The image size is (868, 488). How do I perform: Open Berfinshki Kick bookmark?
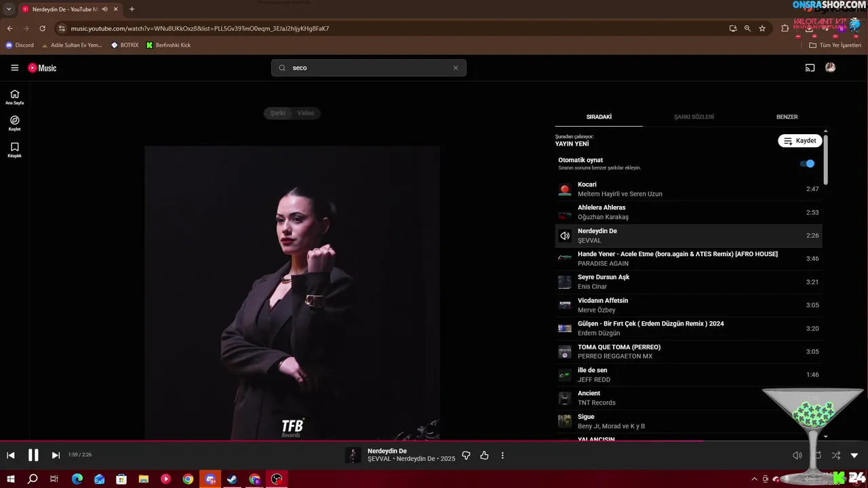click(x=169, y=45)
